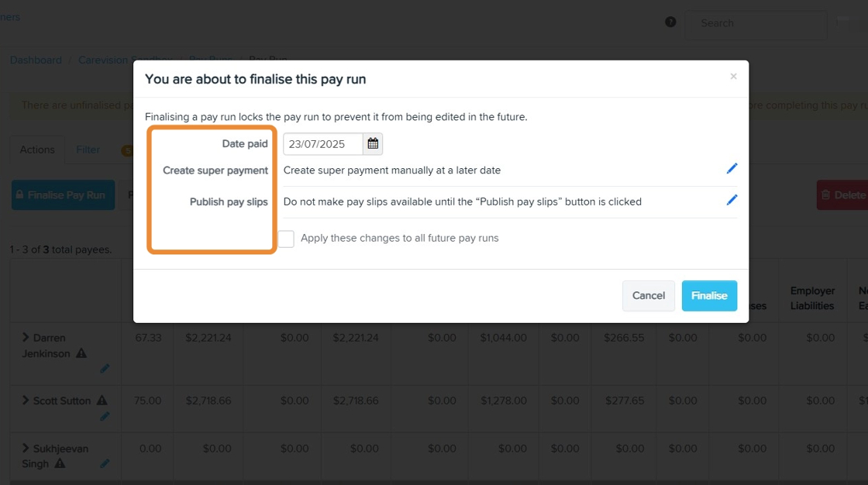Tick Apply these changes to all future pay runs
This screenshot has width=868, height=485.
tap(286, 239)
